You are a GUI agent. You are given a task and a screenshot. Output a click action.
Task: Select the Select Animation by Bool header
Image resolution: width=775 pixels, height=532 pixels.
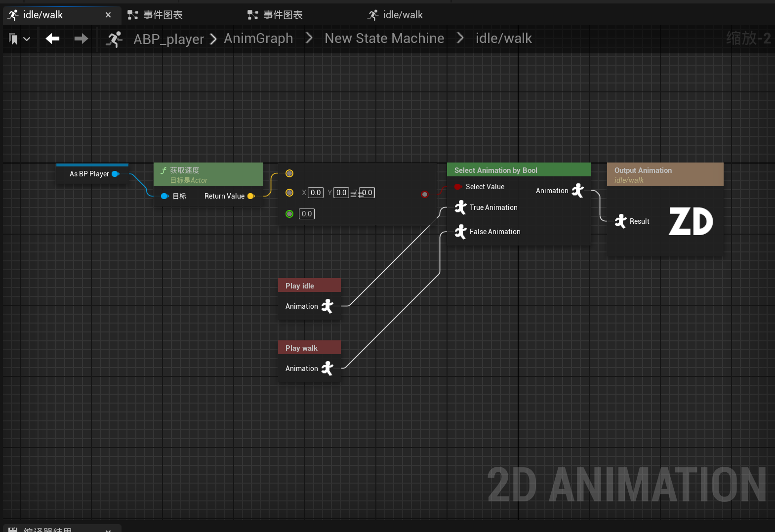[519, 169]
